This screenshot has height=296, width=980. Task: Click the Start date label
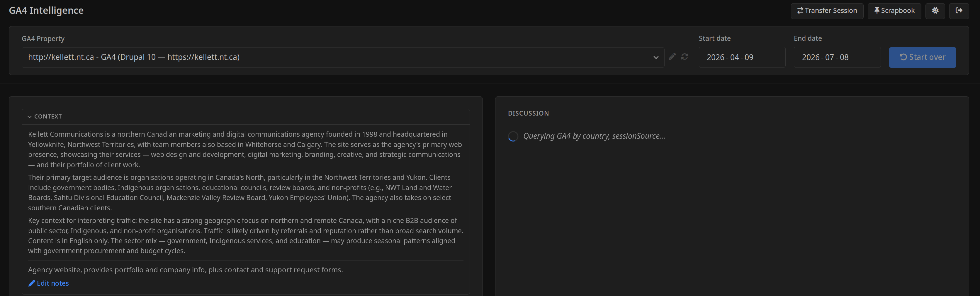point(714,38)
